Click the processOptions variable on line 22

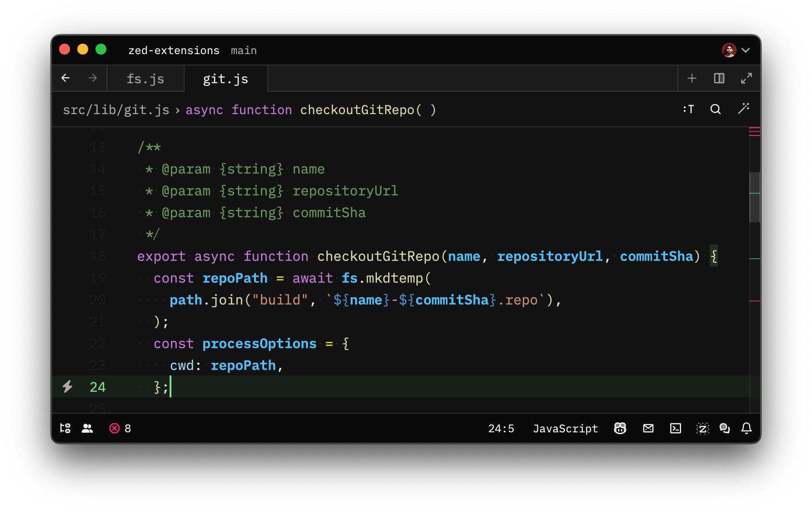click(260, 343)
